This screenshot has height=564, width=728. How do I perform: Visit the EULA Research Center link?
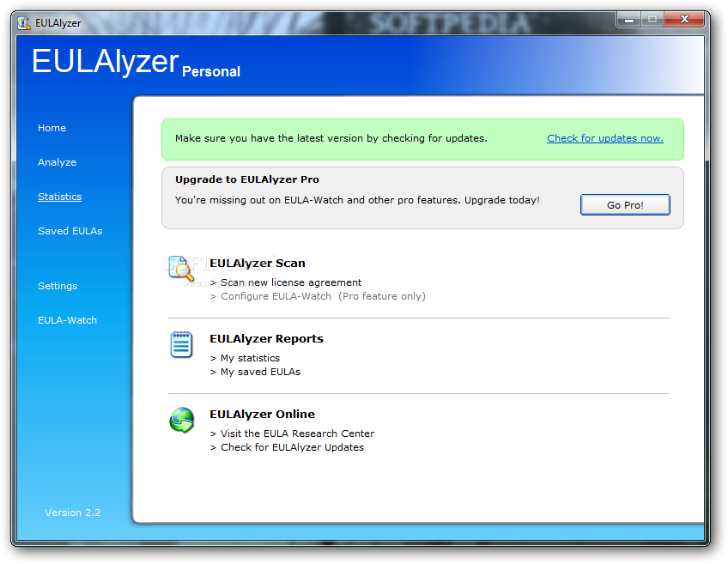[x=297, y=434]
